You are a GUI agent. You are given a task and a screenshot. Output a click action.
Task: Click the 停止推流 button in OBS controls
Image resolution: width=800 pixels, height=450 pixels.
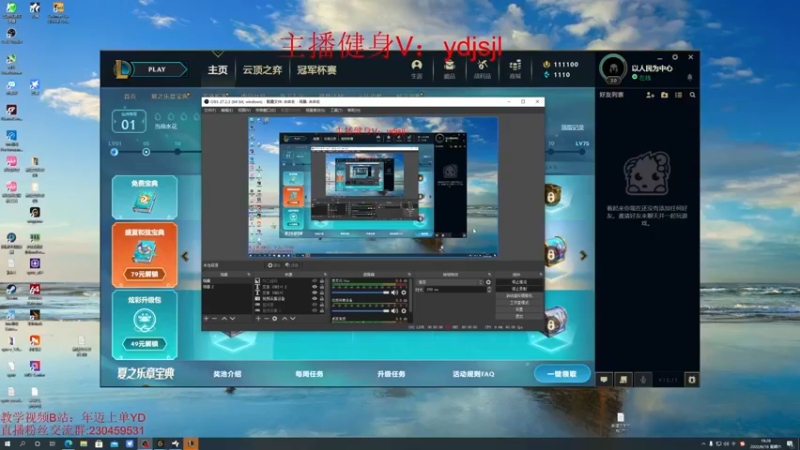click(x=519, y=282)
